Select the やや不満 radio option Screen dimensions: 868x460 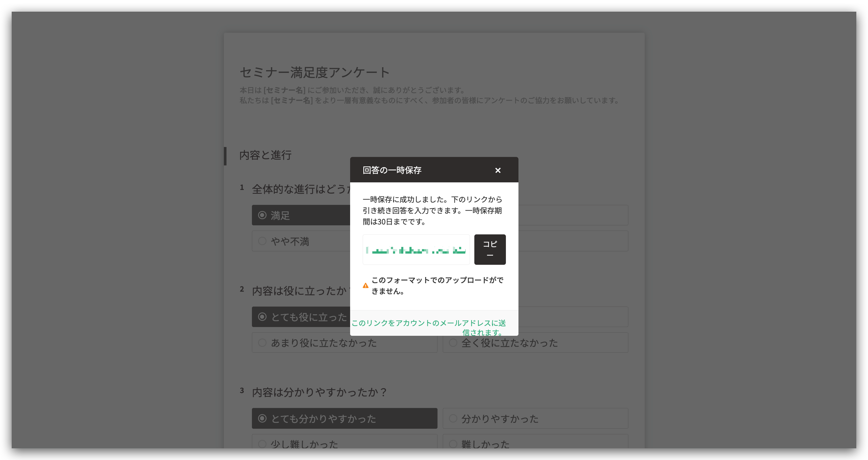301,241
